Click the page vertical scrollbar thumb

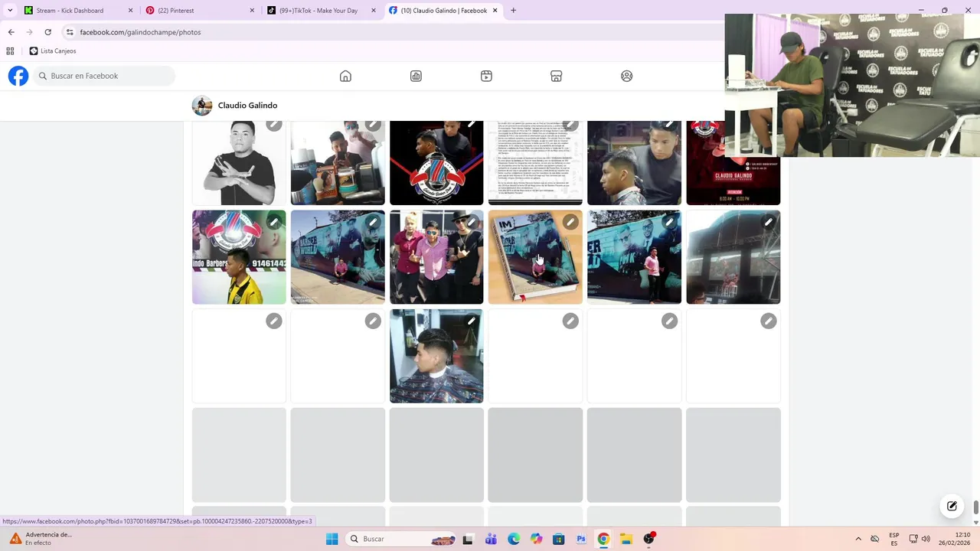point(975,507)
